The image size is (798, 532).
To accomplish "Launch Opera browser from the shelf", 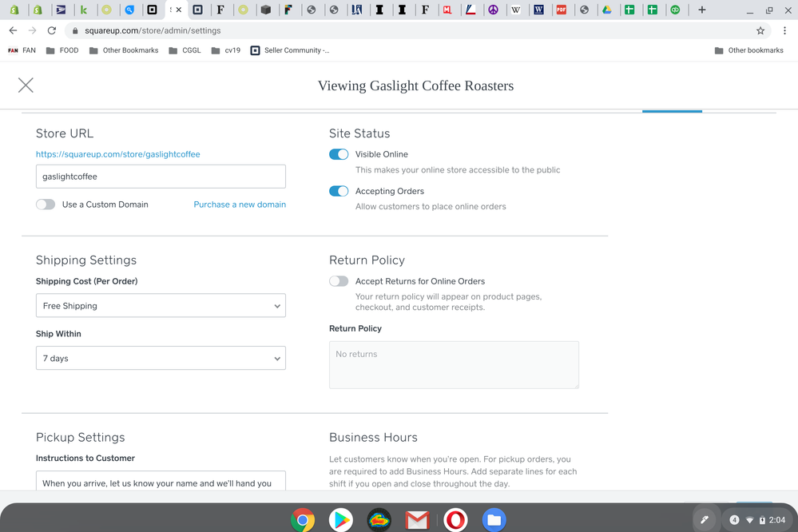I will tap(455, 520).
